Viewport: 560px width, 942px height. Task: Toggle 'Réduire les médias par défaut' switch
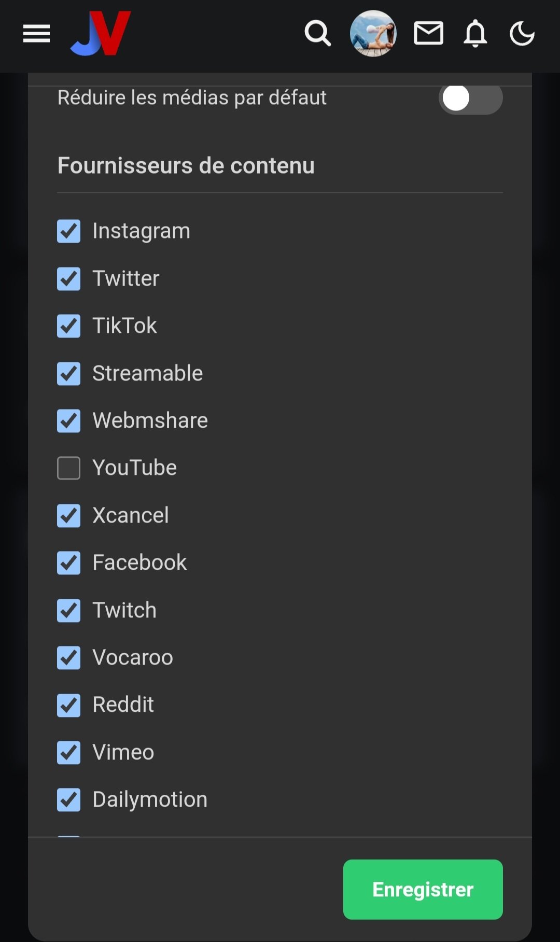(470, 99)
